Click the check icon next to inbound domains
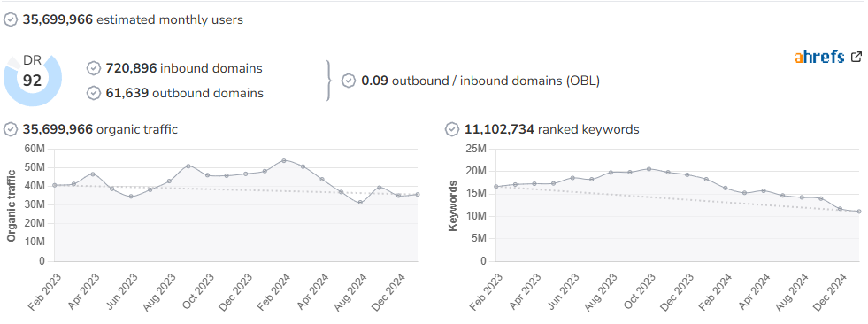Screen dimensions: 868x324 point(94,68)
